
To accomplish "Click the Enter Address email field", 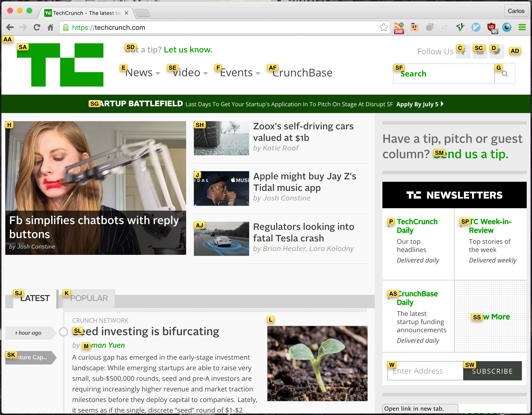I will (425, 371).
